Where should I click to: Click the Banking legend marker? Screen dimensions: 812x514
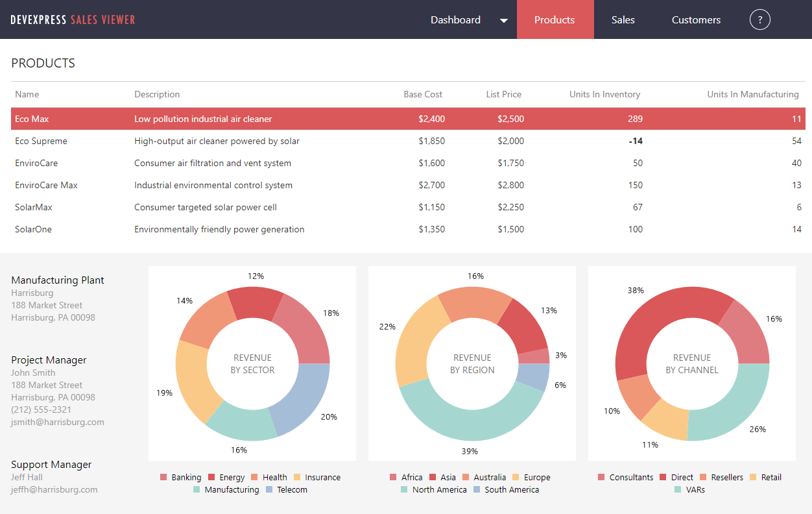pos(163,477)
